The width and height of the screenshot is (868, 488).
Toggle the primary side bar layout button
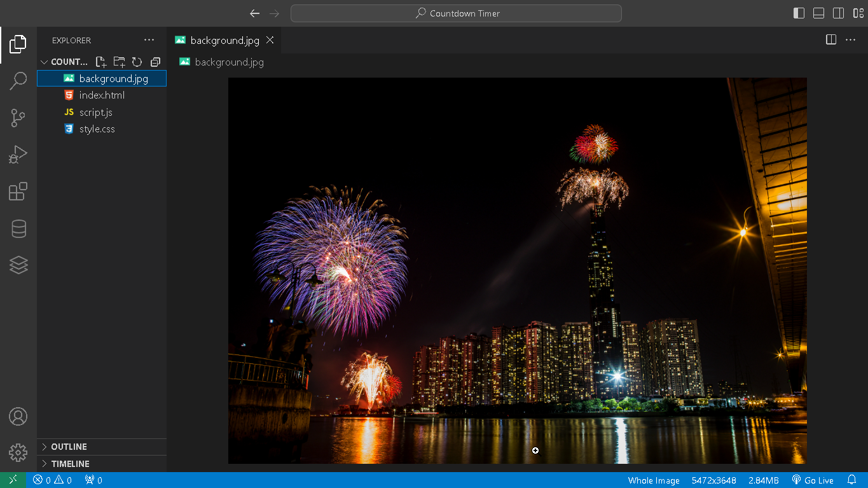(x=799, y=13)
